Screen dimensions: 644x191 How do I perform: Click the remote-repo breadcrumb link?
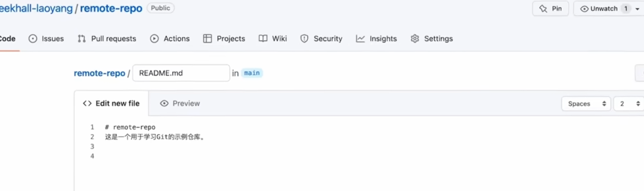click(99, 73)
